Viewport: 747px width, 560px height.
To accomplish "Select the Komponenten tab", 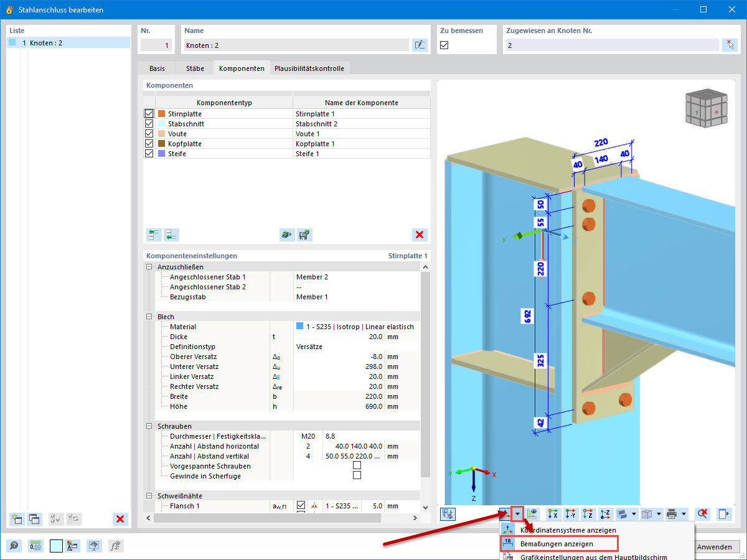I will point(242,68).
